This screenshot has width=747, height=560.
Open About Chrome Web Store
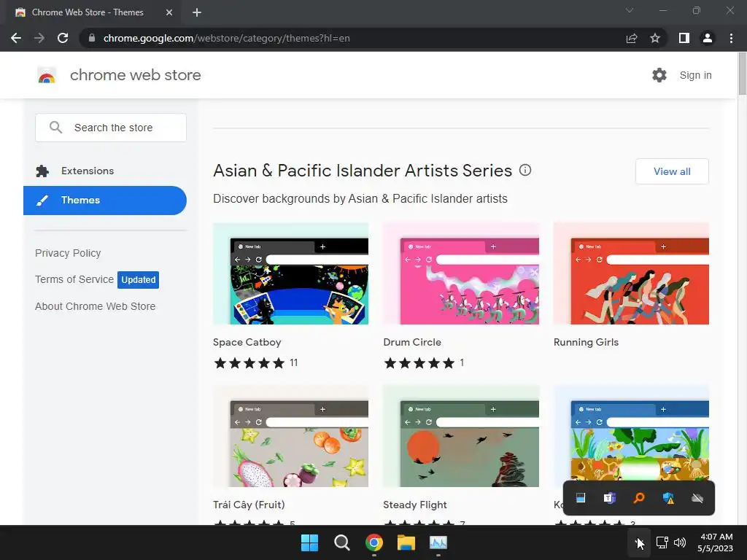click(96, 306)
